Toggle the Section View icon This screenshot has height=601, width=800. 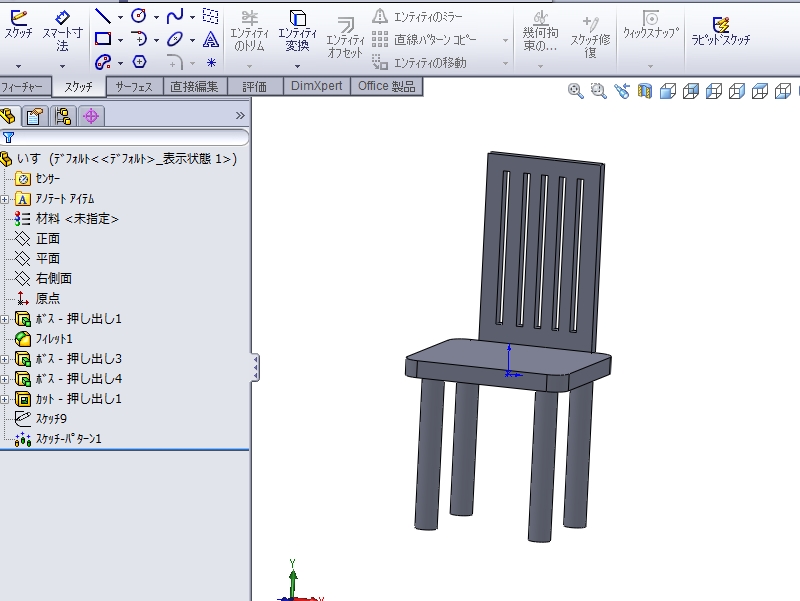pos(645,91)
